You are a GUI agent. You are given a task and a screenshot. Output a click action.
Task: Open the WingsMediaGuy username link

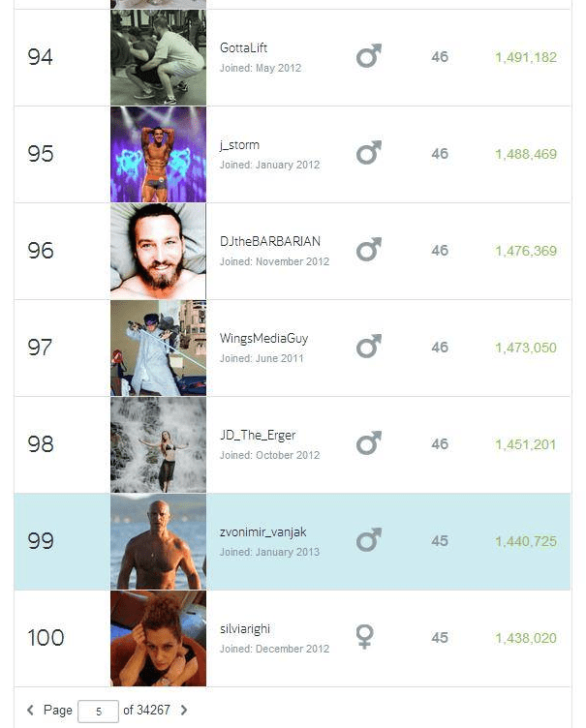pyautogui.click(x=263, y=339)
